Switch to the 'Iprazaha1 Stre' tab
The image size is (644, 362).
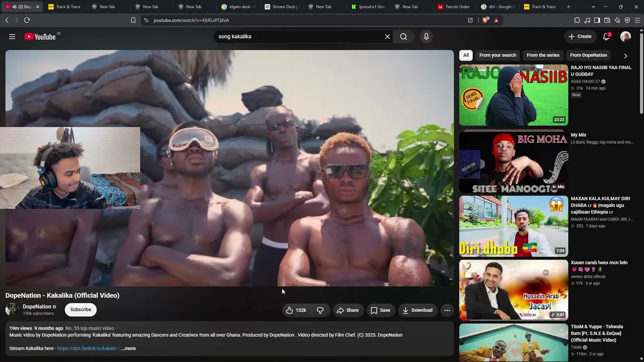(x=368, y=7)
